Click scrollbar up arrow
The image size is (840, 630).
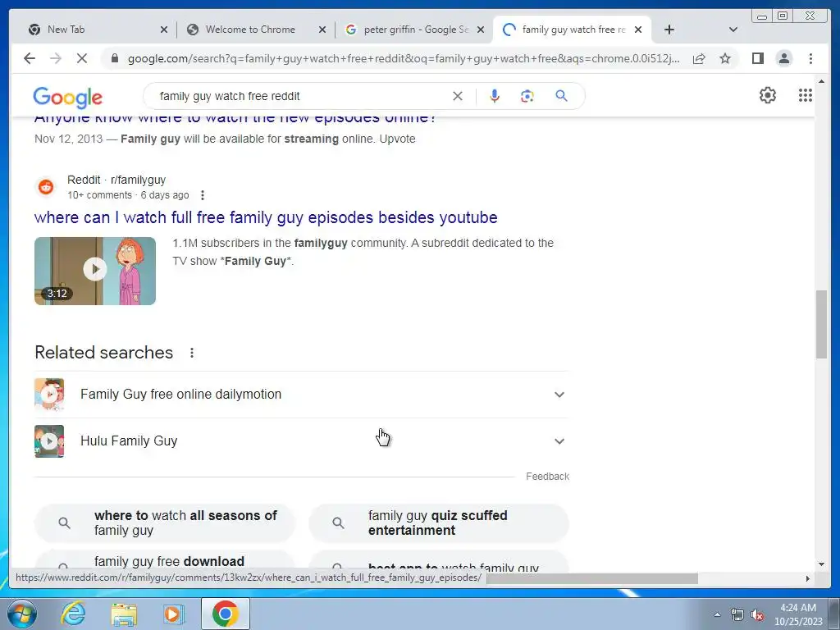click(821, 81)
